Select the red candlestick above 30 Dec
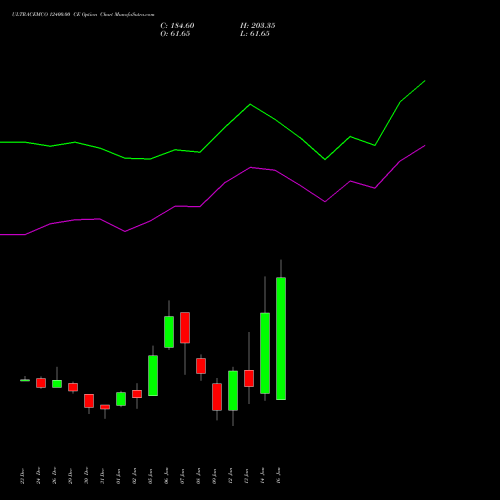The height and width of the screenshot is (500, 500). pos(89,401)
